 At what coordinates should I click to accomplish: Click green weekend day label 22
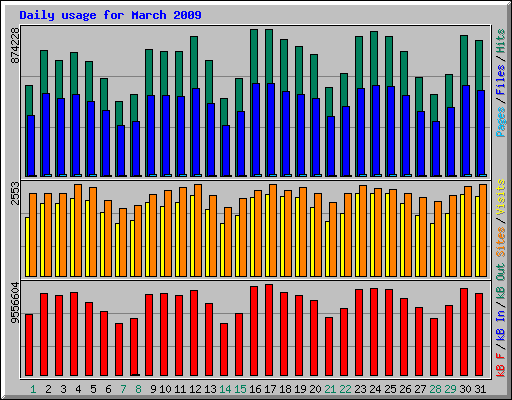(x=345, y=389)
